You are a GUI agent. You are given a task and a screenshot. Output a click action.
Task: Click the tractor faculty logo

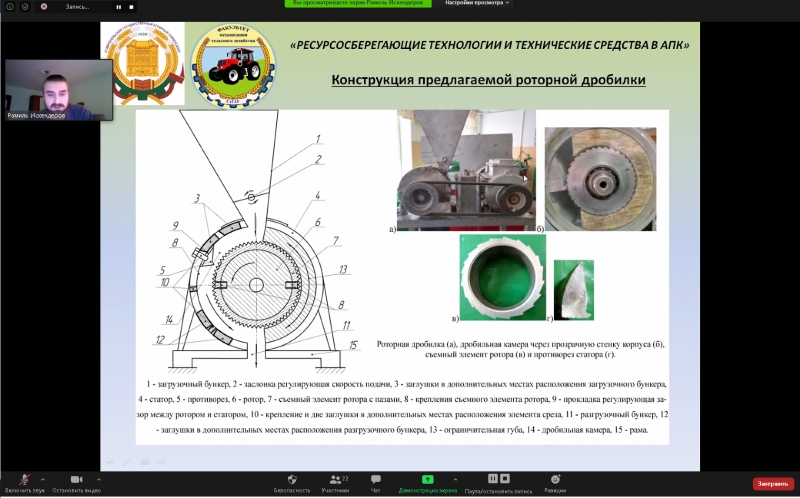coord(233,65)
